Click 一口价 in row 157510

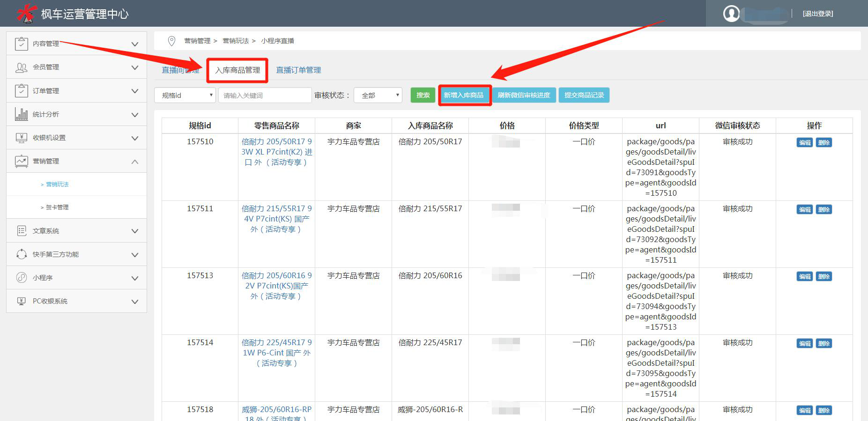tap(584, 141)
